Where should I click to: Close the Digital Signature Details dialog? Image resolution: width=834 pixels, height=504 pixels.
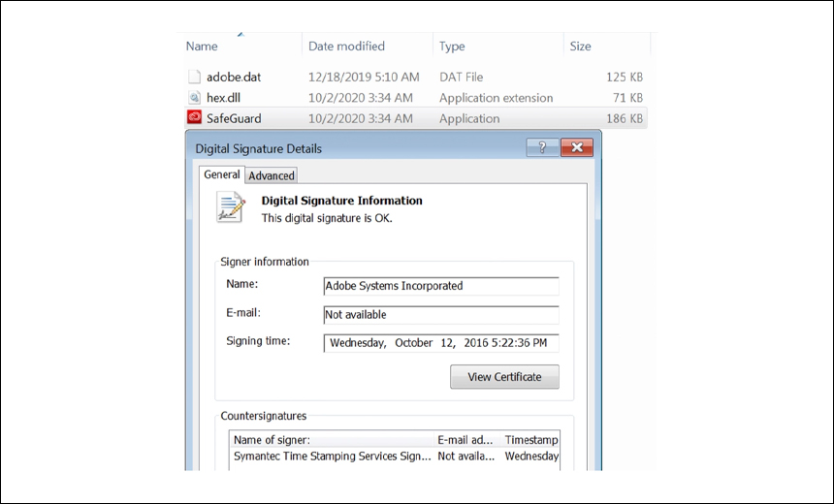tap(577, 147)
